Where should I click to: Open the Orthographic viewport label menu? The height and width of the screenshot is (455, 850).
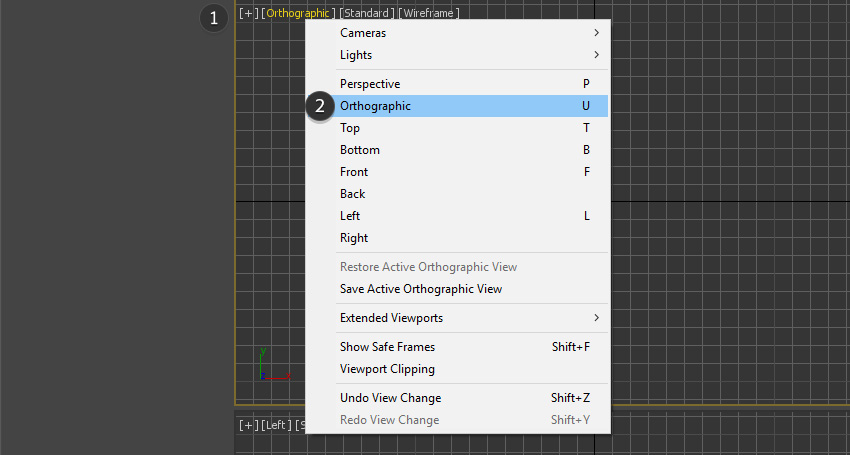click(x=297, y=14)
